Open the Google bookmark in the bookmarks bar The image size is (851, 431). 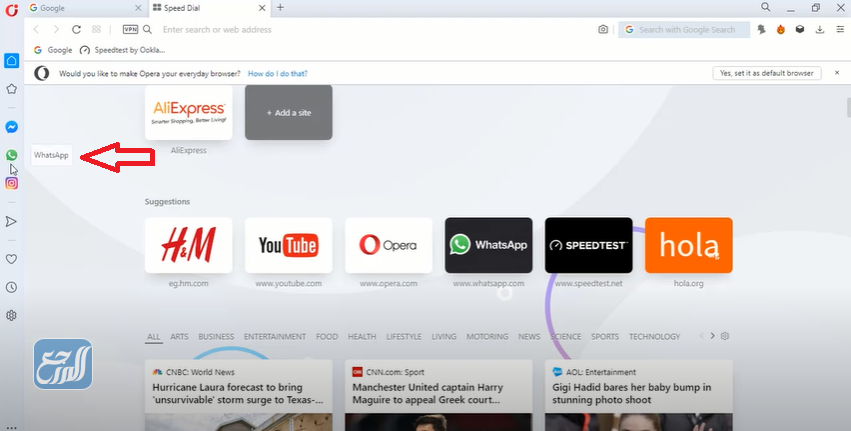tap(53, 50)
